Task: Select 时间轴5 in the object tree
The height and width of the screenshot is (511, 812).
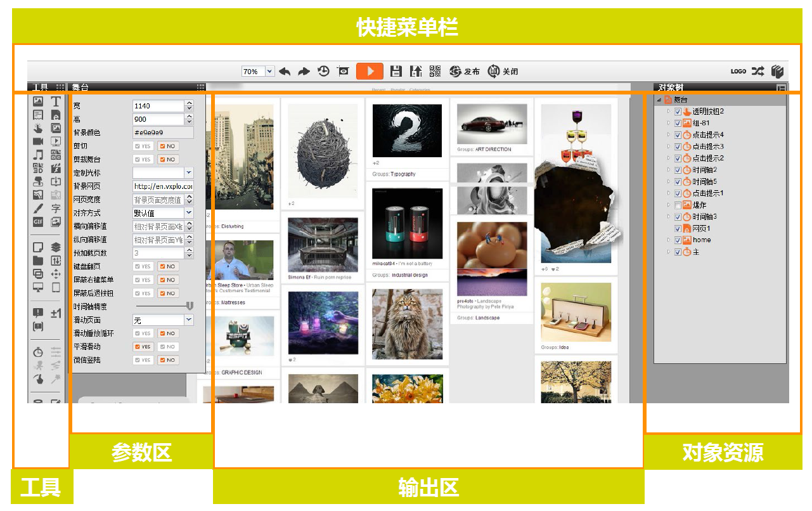Action: (x=704, y=182)
